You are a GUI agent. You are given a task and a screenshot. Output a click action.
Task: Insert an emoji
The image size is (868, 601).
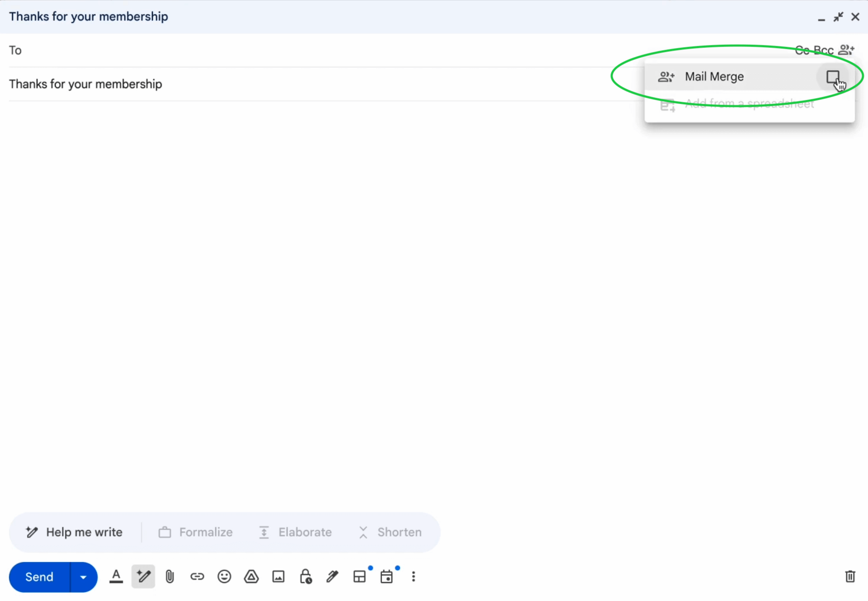(x=224, y=577)
